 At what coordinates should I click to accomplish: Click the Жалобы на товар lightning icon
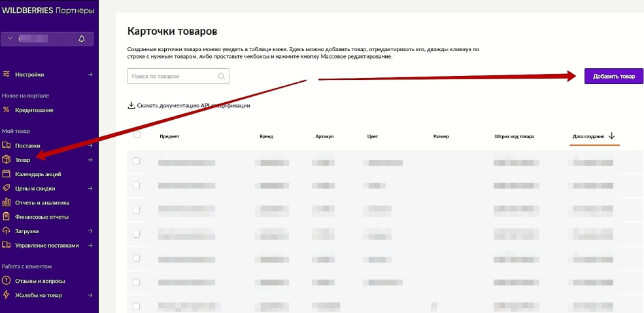(x=7, y=295)
